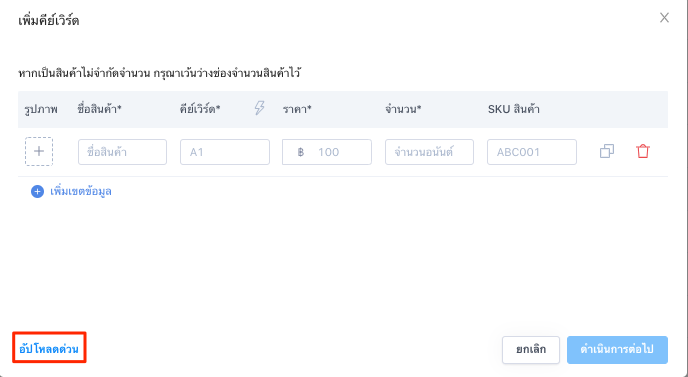Click the คีย์เวิร์ด* column header label
688x377 pixels.
click(200, 109)
